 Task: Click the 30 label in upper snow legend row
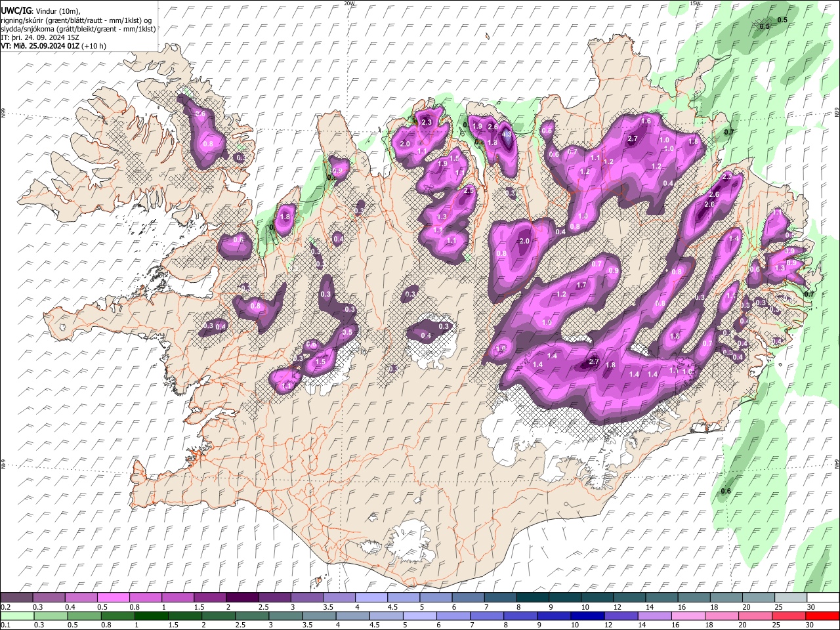pos(811,607)
